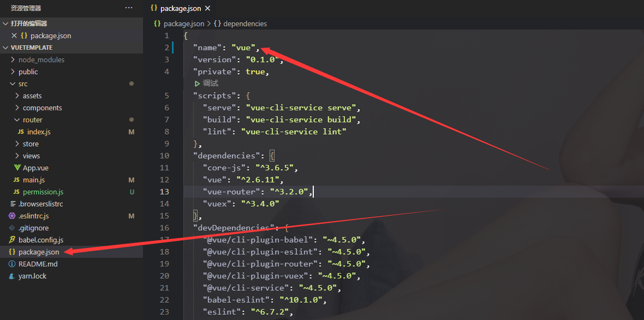This screenshot has width=644, height=320.
Task: Click the "lint" script key
Action: click(217, 132)
